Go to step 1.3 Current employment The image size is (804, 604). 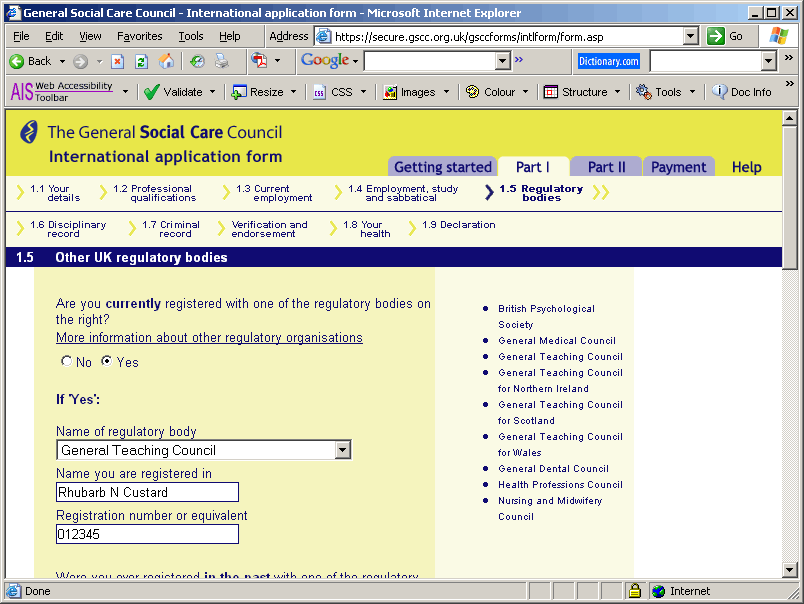point(274,193)
